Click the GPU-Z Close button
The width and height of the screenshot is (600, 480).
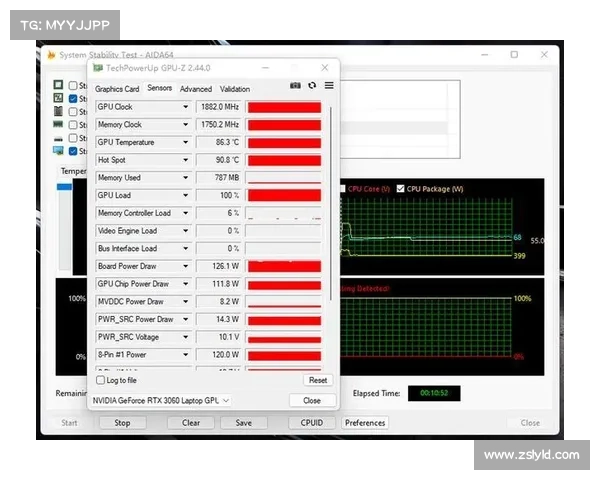(x=312, y=400)
